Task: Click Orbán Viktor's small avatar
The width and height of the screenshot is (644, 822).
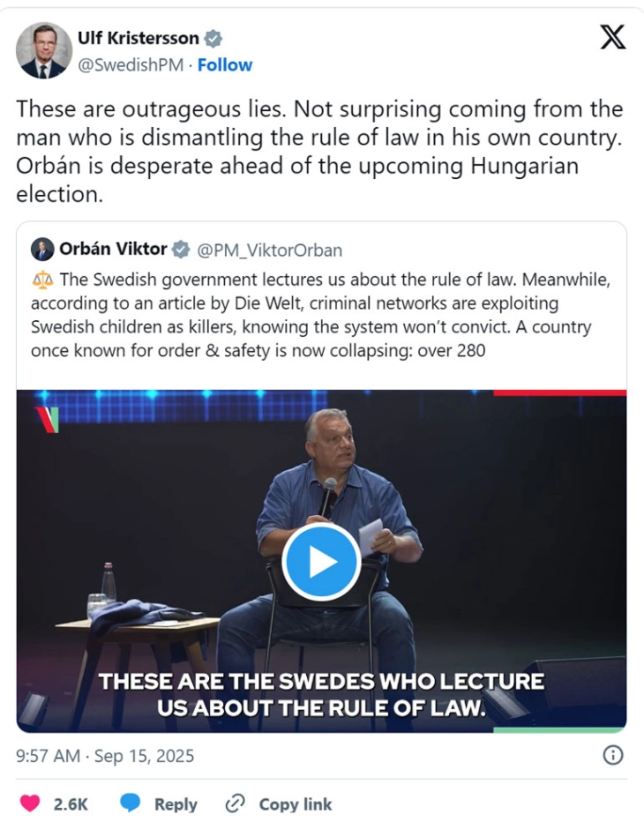Action: [x=41, y=250]
